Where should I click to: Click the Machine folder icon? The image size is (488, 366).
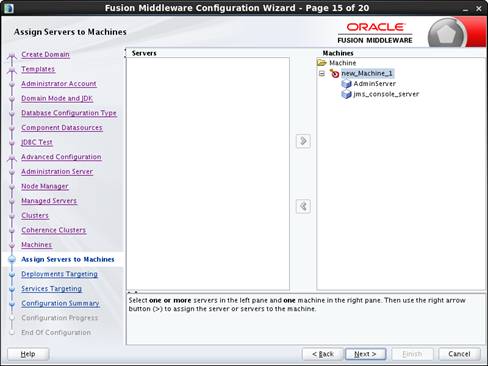click(322, 62)
